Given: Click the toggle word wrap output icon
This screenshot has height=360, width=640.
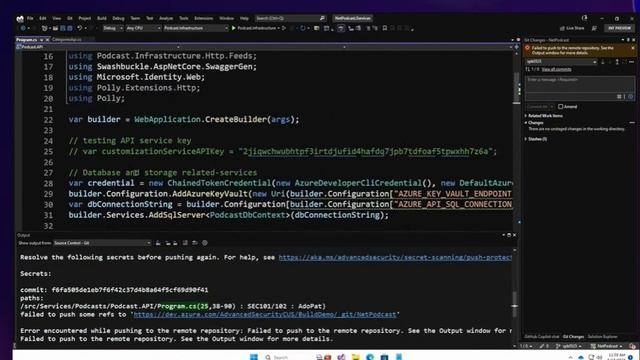Looking at the screenshot, I should tap(195, 243).
